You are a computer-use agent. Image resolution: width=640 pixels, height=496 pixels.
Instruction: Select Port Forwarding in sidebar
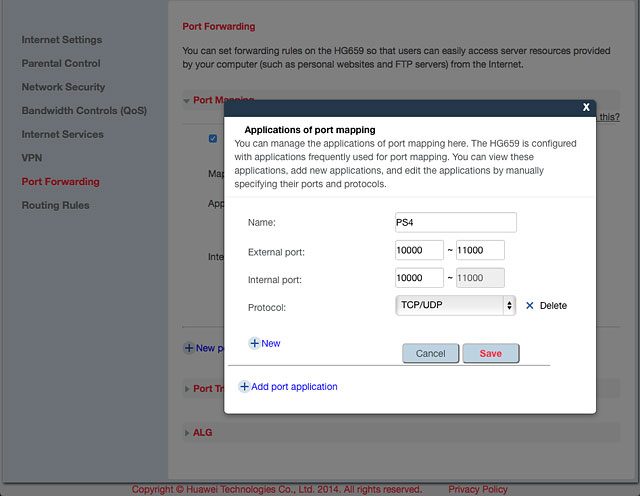(x=60, y=182)
